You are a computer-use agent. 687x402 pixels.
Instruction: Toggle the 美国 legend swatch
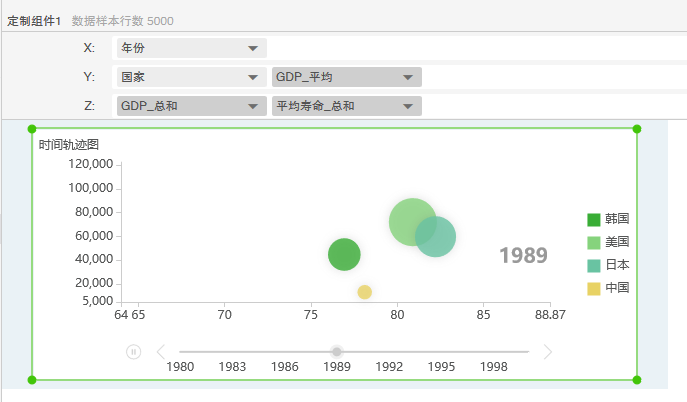(594, 242)
